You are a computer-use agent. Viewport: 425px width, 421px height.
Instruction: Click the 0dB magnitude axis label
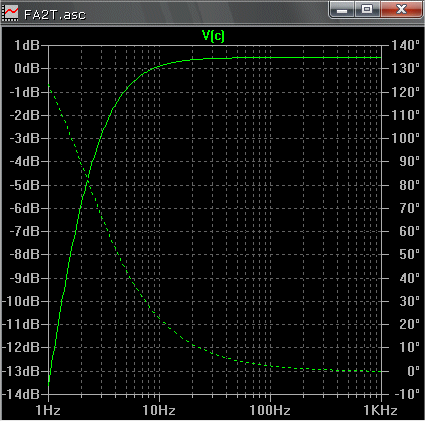click(27, 68)
